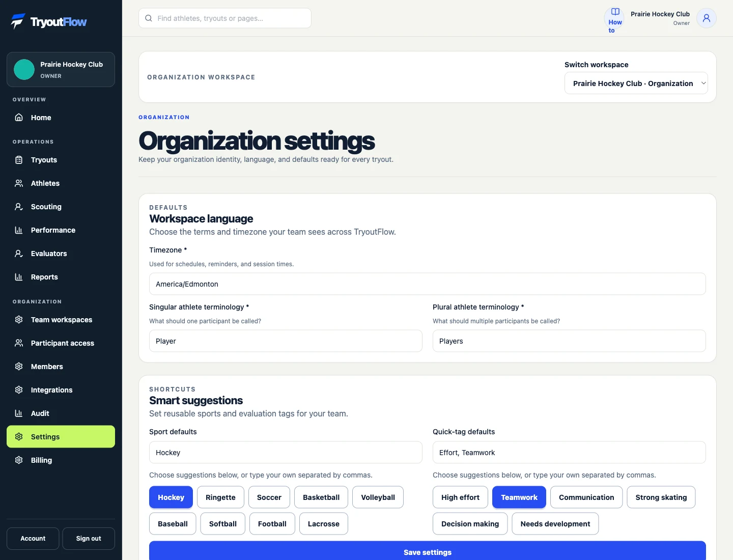Click the TryoutFlow logo icon
The image size is (733, 560).
tap(18, 21)
